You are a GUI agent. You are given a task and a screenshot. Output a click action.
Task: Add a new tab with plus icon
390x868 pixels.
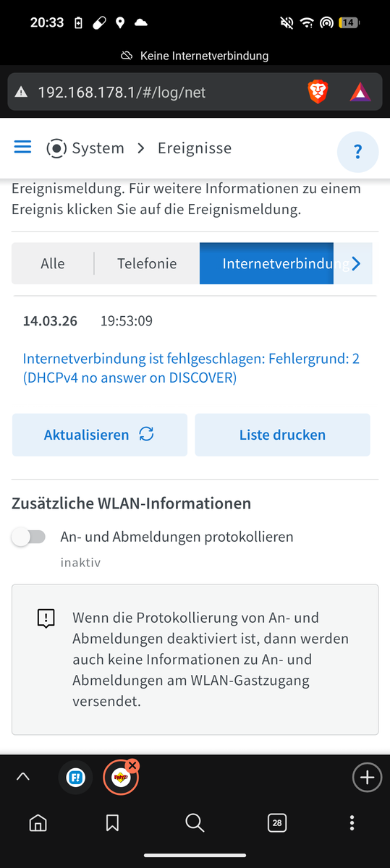[x=367, y=778]
